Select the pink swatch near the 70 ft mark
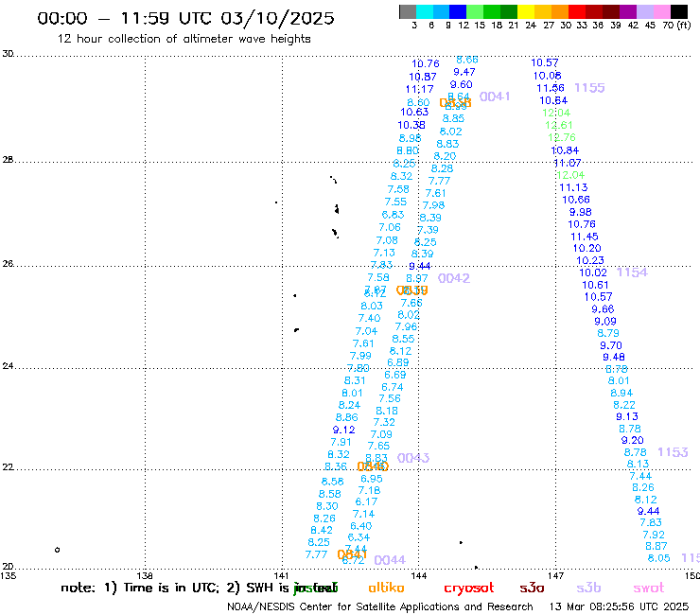This screenshot has height=615, width=700. (662, 11)
